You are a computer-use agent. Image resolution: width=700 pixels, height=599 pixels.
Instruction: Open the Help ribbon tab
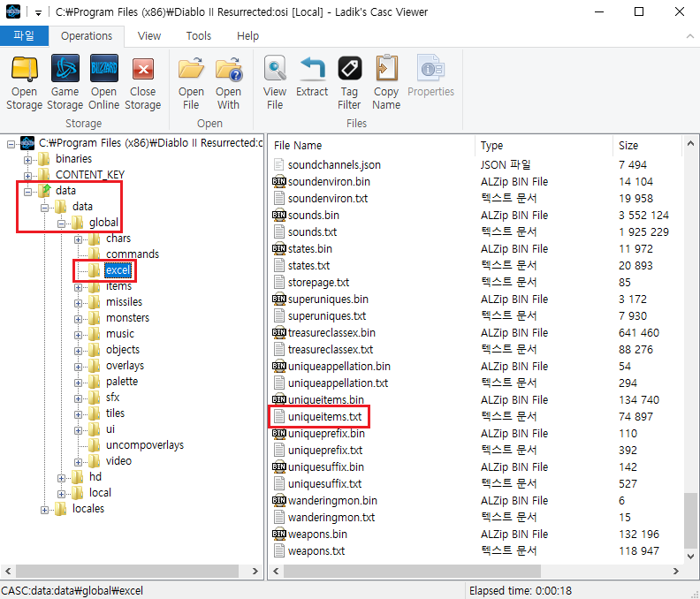pyautogui.click(x=247, y=36)
